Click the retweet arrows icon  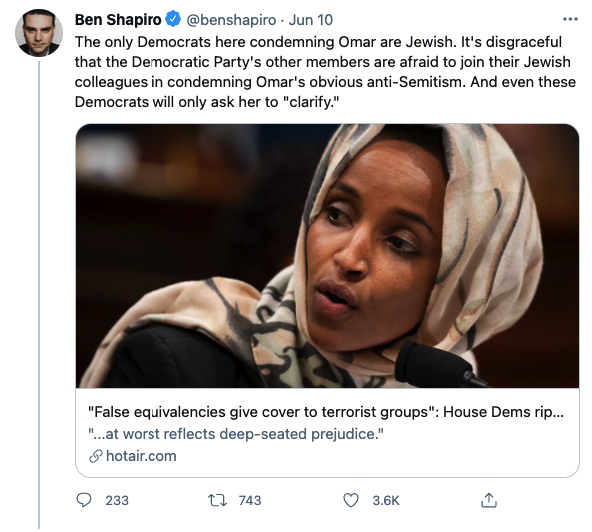coord(217,500)
